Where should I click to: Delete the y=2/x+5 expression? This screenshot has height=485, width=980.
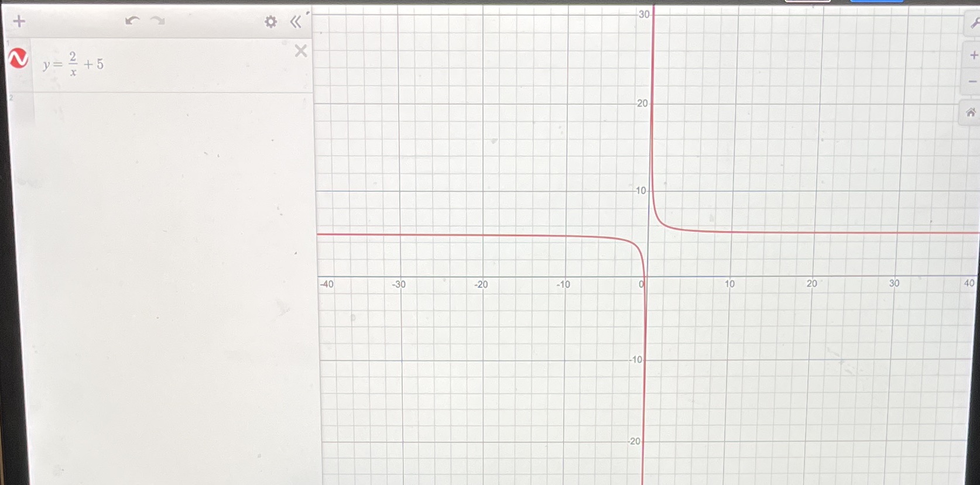point(301,51)
